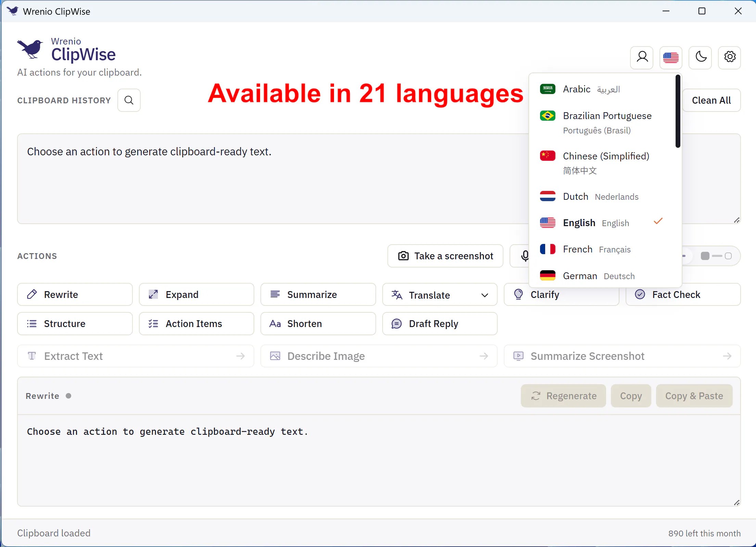The width and height of the screenshot is (756, 547).
Task: Open the language selector flag button
Action: click(671, 57)
